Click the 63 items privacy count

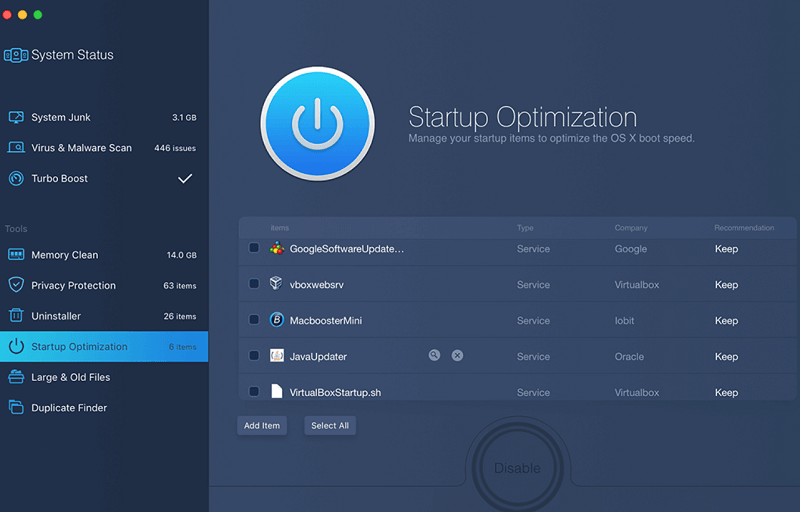180,285
